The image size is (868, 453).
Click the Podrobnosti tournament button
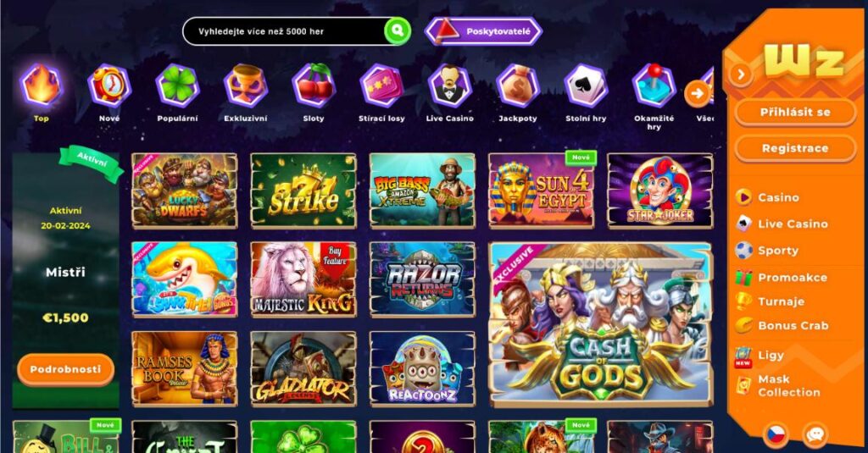65,369
